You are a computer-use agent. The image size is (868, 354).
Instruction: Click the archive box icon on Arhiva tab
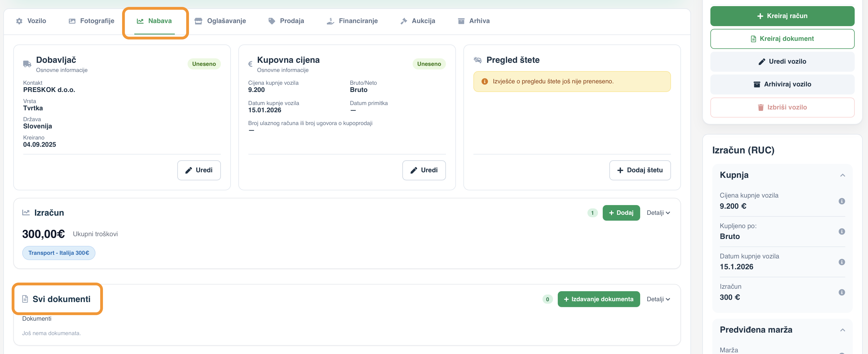point(461,21)
